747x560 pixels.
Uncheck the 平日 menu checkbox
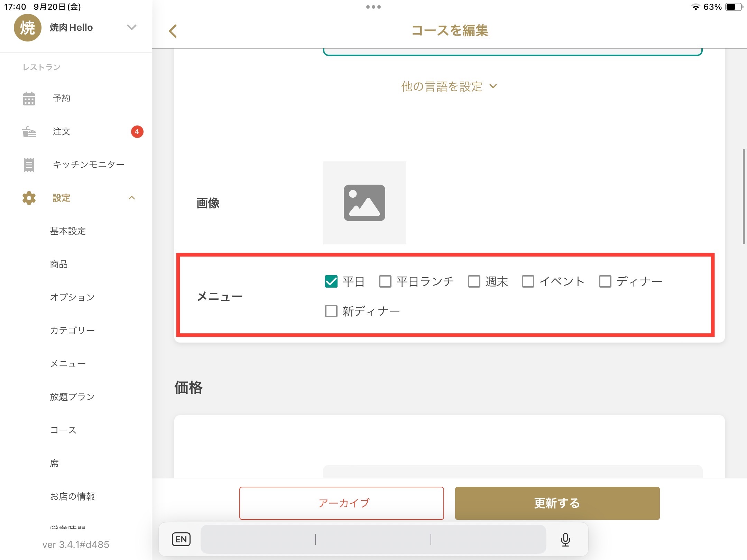click(x=331, y=281)
